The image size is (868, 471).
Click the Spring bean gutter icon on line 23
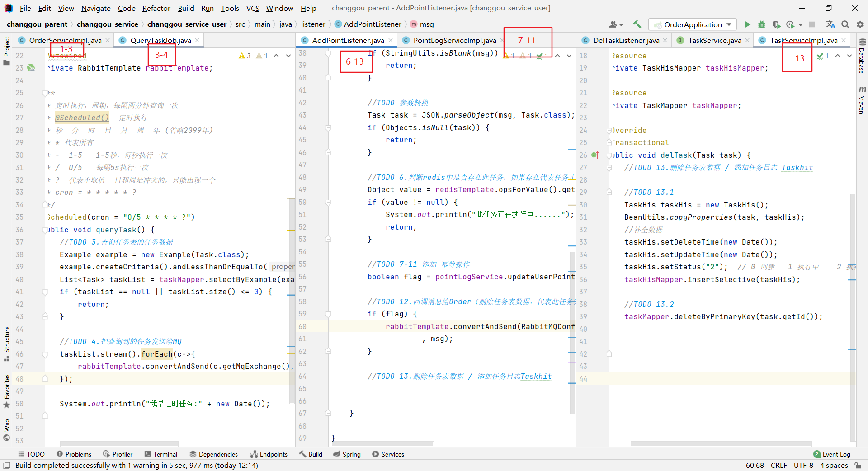coord(31,68)
